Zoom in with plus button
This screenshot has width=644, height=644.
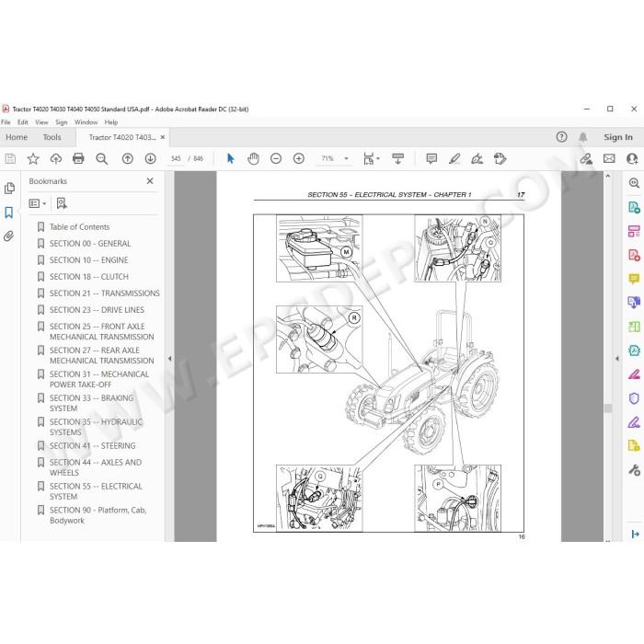coord(299,158)
